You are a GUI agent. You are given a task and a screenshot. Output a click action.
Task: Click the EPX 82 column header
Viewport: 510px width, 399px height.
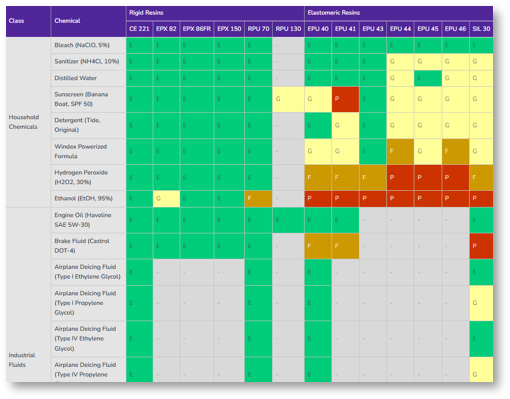point(166,29)
